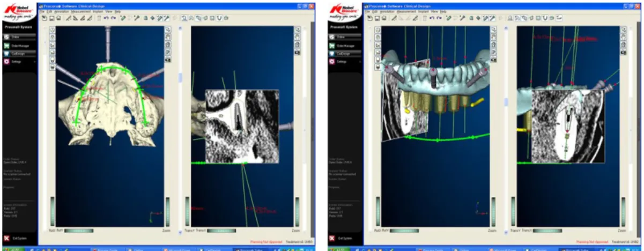This screenshot has width=644, height=251.
Task: Click Undo arrow in bone-model window toolbar
Action: point(106,18)
